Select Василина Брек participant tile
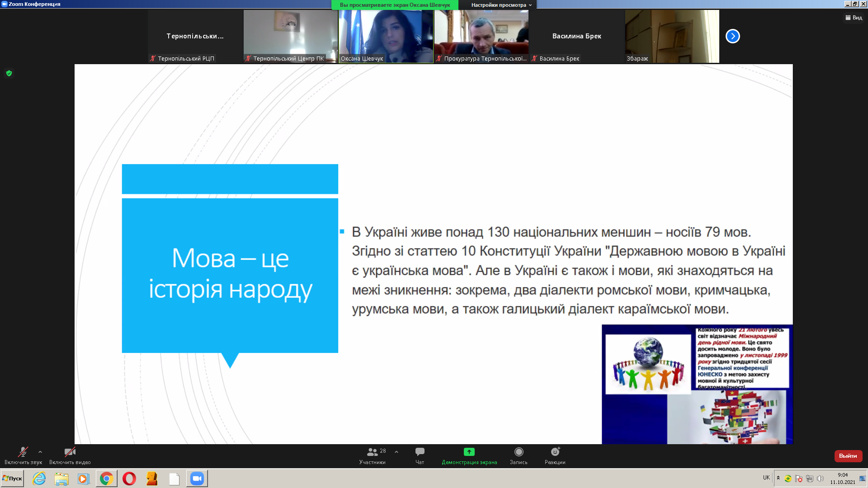 [x=576, y=36]
